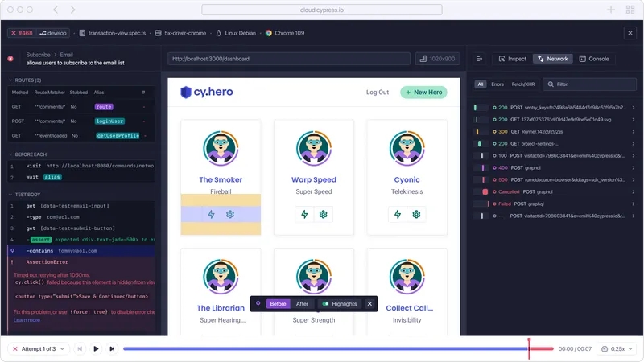Click the transaction-view.spec.ts file label
Viewport: 644px width, 362px height.
[113, 33]
